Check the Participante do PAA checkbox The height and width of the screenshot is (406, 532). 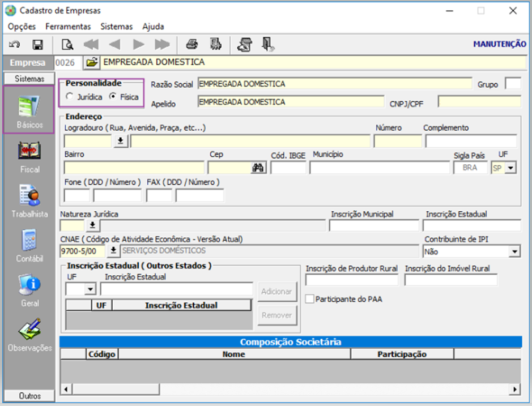309,299
